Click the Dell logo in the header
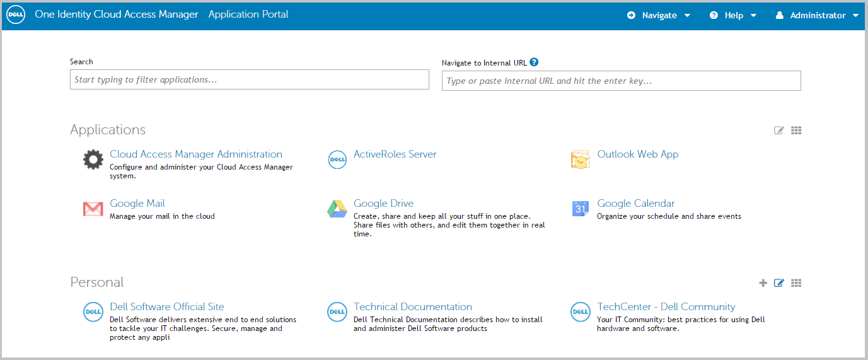The width and height of the screenshot is (868, 360). click(x=16, y=15)
